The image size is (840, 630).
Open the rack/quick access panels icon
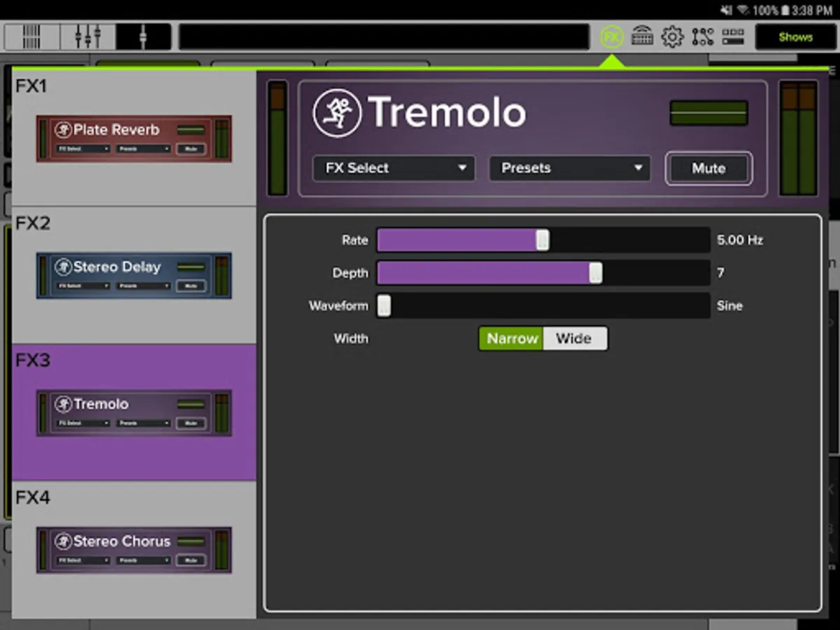733,36
